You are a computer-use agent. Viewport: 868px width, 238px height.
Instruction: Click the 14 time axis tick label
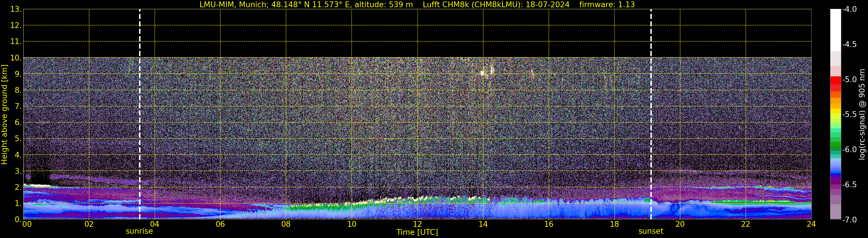(483, 224)
